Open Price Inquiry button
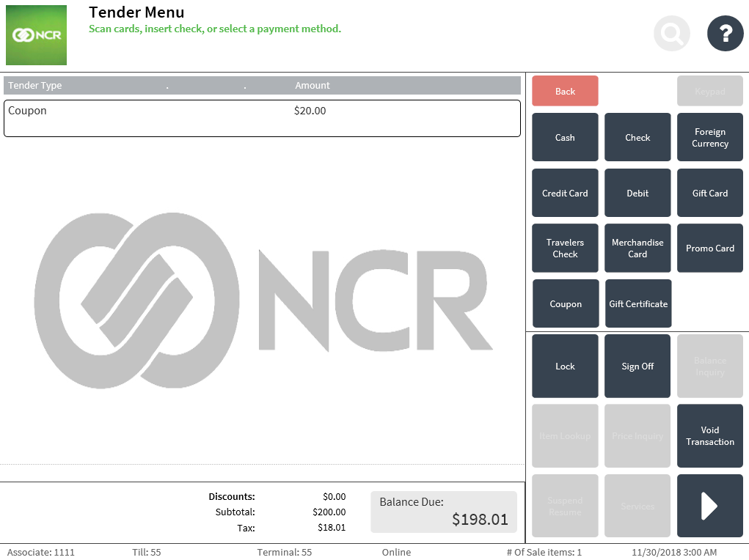This screenshot has height=560, width=749. click(x=637, y=436)
